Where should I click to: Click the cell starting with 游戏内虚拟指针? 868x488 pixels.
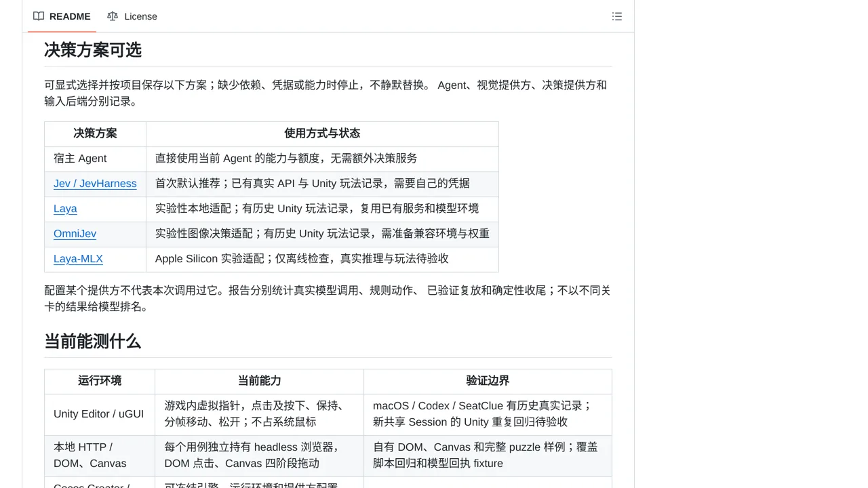(260, 414)
